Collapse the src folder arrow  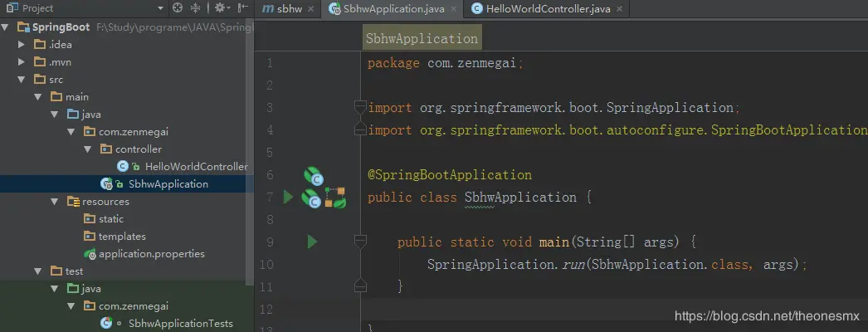point(22,79)
